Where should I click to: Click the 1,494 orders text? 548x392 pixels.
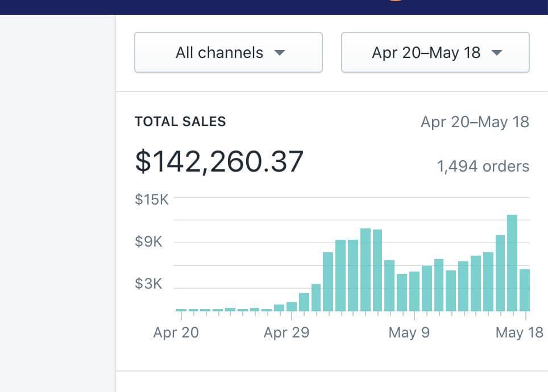[483, 166]
